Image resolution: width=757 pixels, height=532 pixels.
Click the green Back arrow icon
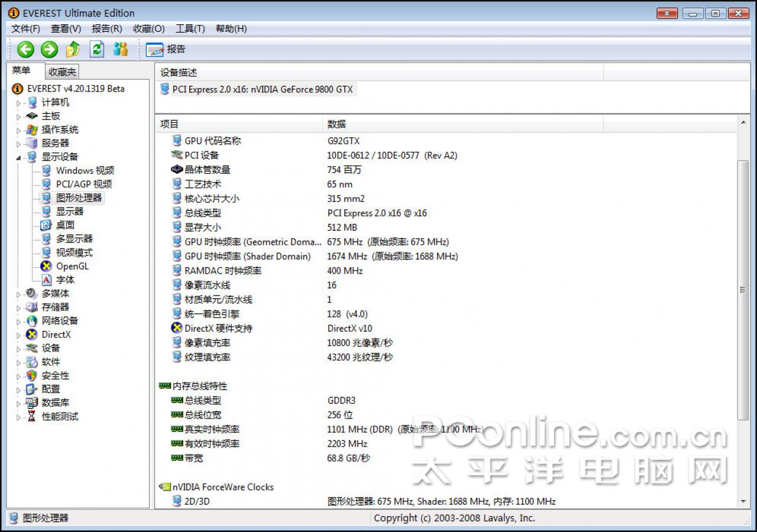tap(25, 50)
